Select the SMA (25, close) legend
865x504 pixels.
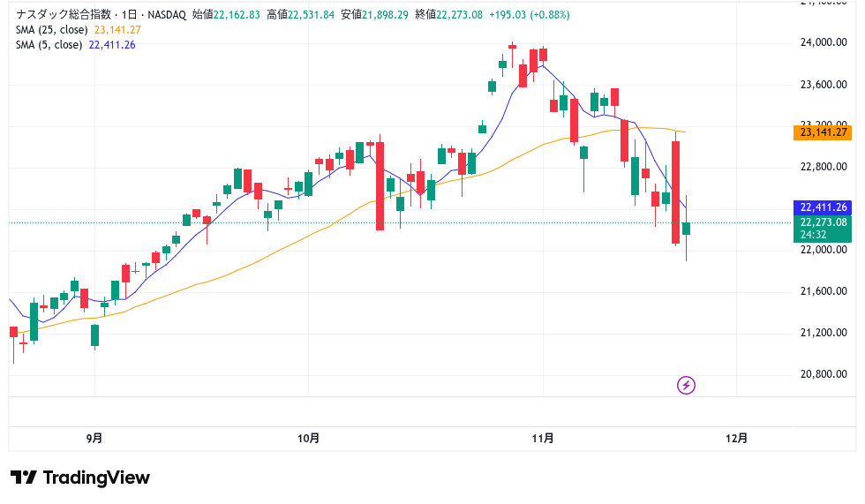[x=52, y=30]
